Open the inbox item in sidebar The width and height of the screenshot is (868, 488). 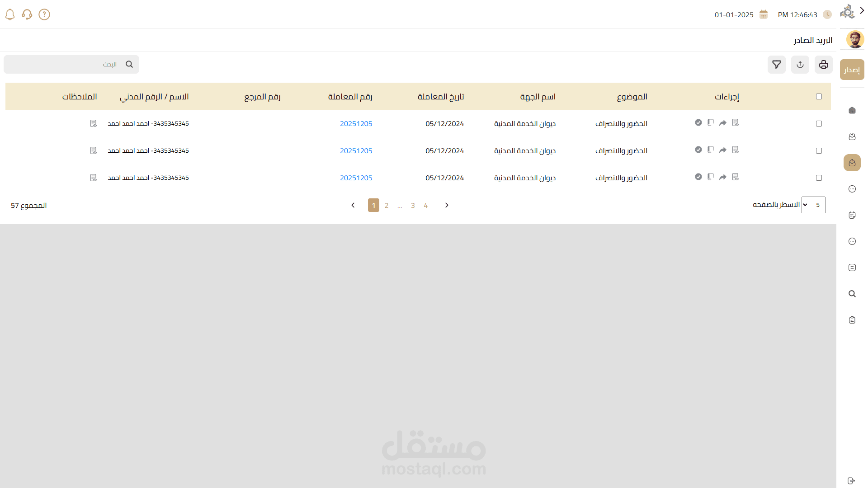tap(852, 136)
